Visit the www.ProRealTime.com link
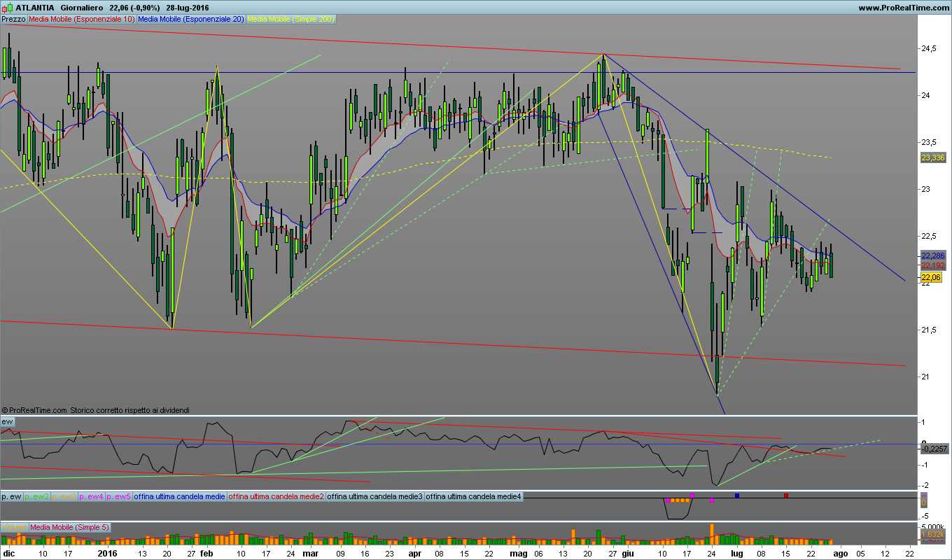The height and width of the screenshot is (560, 952). click(903, 8)
